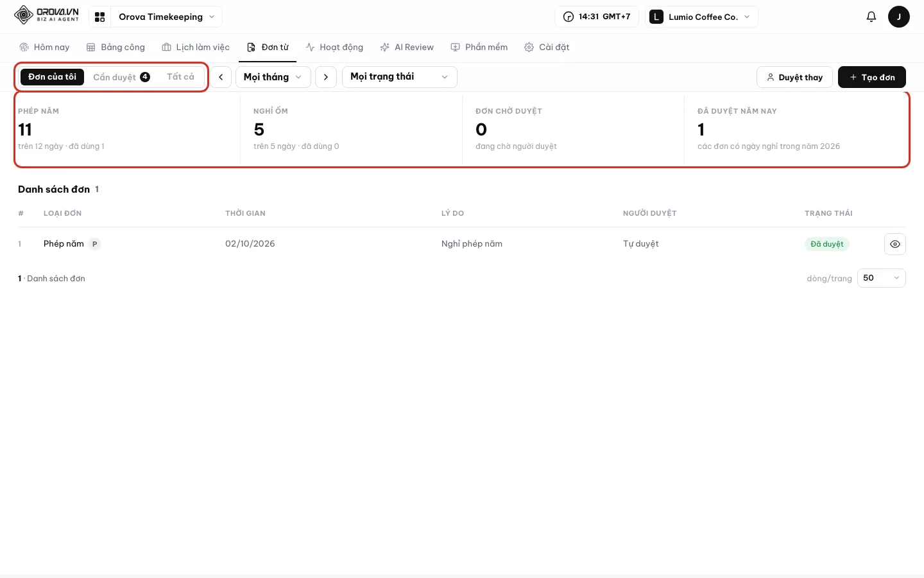Open the user avatar J menu
Screen dimensions: 924x578
pyautogui.click(x=898, y=17)
